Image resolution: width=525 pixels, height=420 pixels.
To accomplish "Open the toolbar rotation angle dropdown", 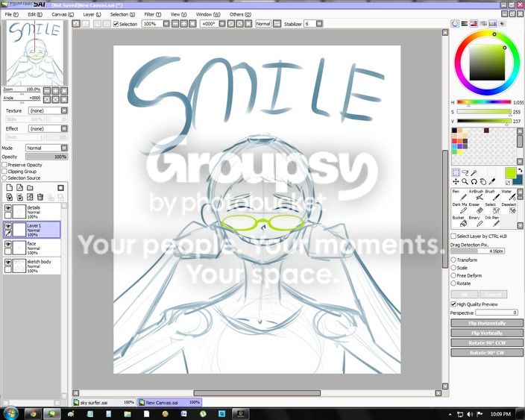I will (x=222, y=24).
